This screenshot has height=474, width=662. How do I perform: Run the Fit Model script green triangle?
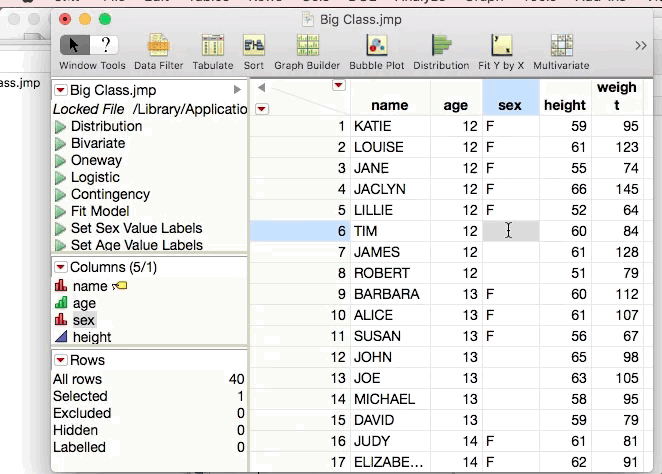pos(60,211)
